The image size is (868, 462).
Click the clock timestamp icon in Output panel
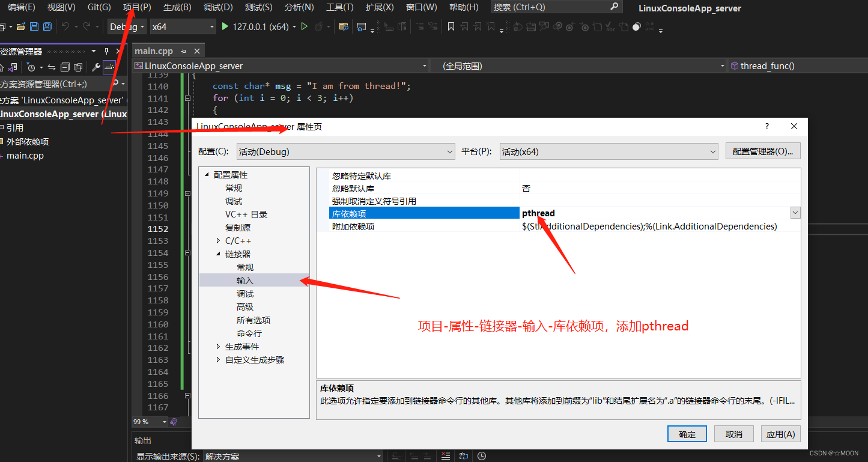click(482, 456)
